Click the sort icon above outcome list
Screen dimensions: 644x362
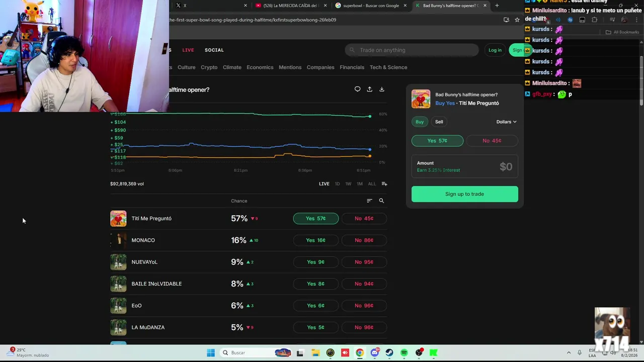coord(369,201)
